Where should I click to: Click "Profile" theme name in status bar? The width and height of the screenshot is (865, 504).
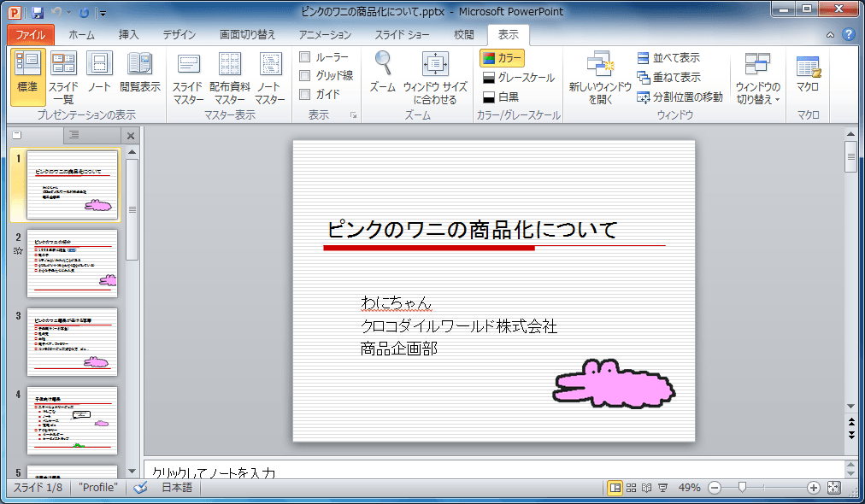97,488
